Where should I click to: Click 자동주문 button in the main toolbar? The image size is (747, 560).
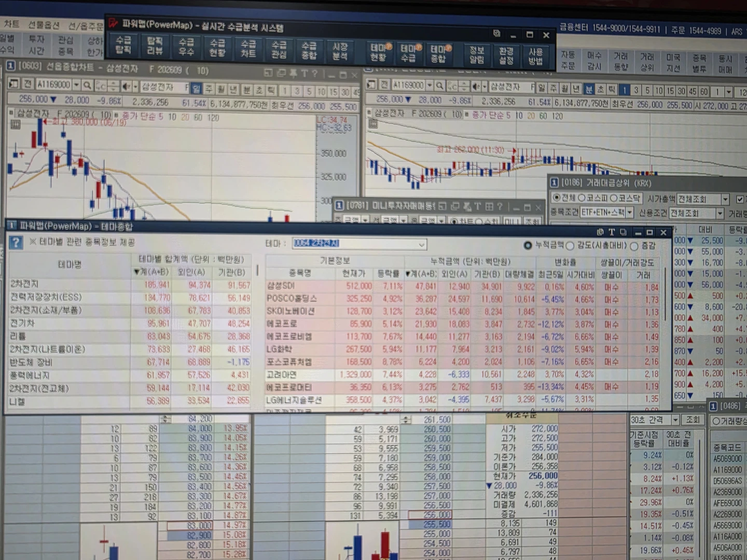click(x=568, y=60)
